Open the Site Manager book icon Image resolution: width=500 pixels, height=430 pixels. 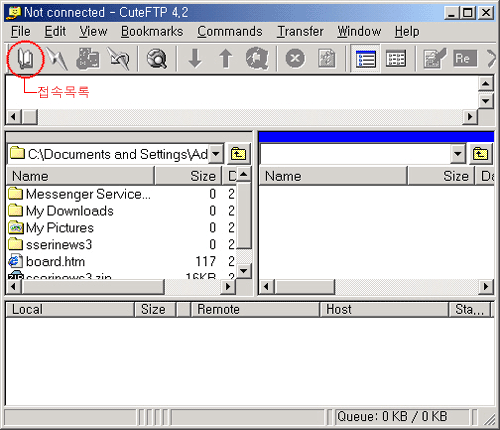click(x=25, y=59)
